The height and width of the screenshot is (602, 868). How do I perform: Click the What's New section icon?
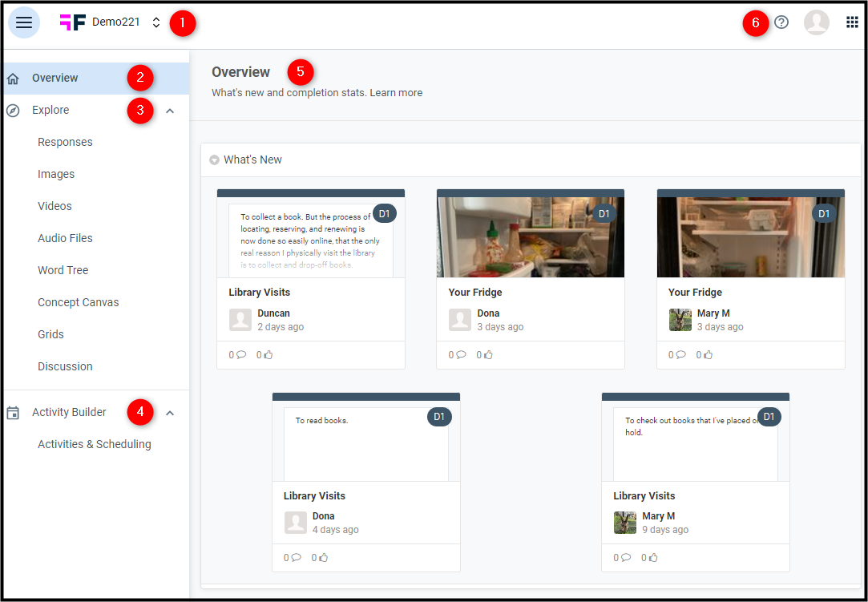[x=214, y=160]
